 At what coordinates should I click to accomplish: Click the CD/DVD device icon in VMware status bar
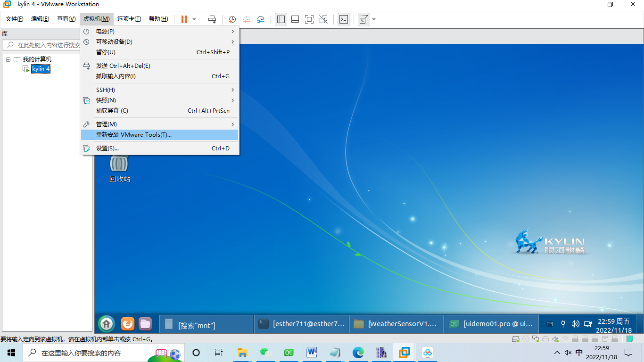527,339
